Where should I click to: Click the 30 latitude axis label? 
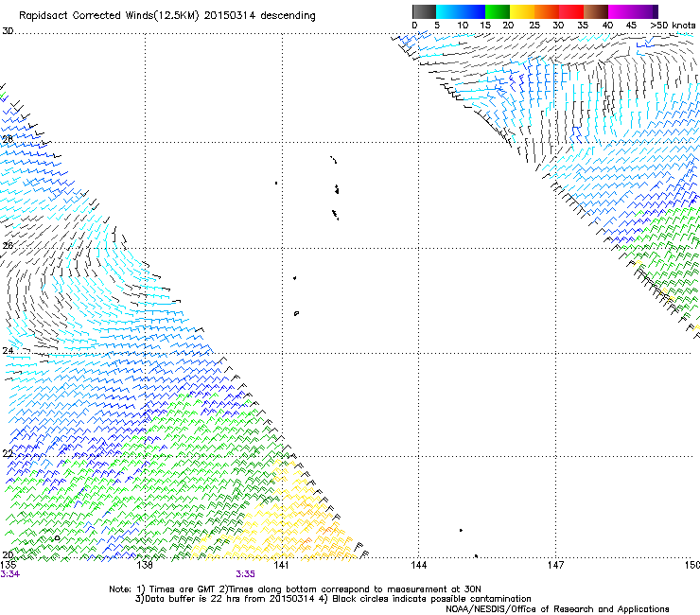click(x=8, y=31)
